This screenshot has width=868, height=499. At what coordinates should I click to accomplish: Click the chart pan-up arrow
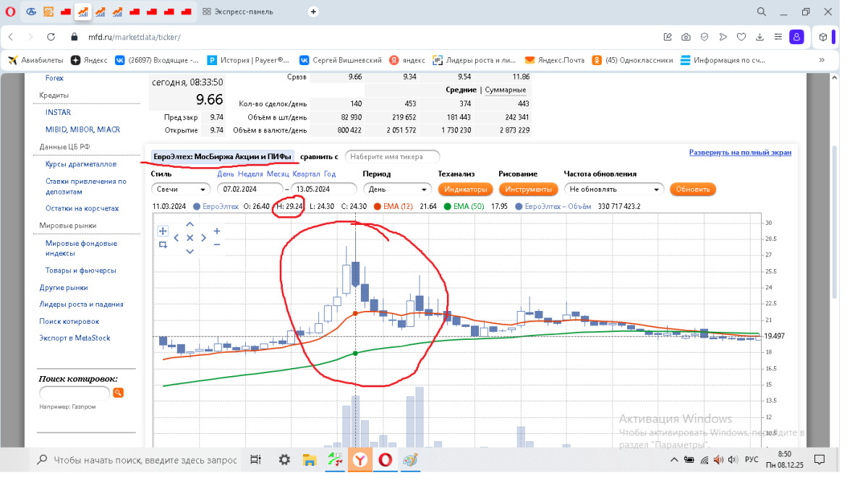click(x=190, y=224)
